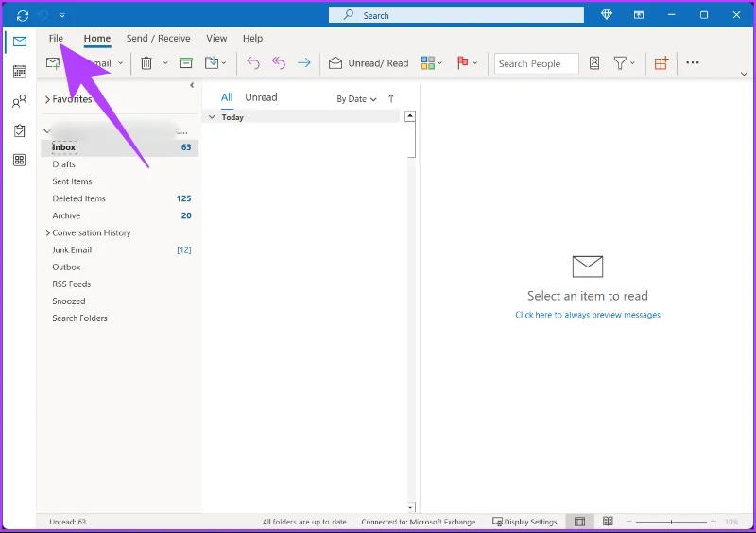
Task: Open the Follow Up flag dropdown arrow
Action: click(475, 63)
